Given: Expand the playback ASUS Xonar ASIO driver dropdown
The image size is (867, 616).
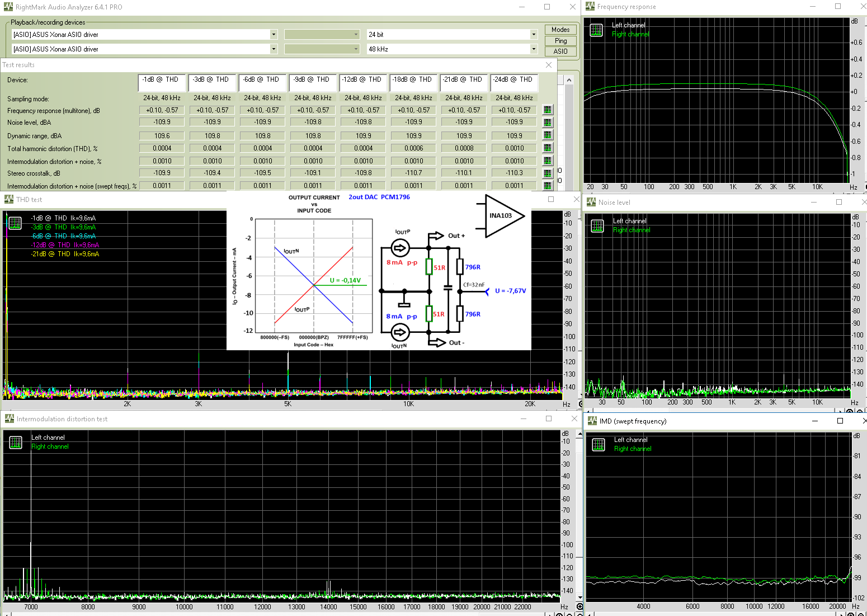Looking at the screenshot, I should click(x=274, y=35).
